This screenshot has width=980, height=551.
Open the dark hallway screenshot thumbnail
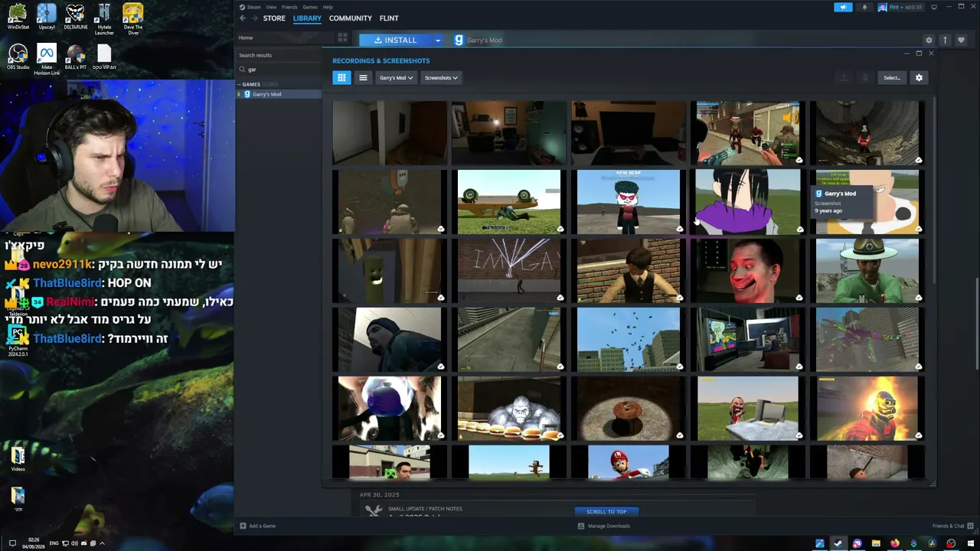(x=390, y=132)
